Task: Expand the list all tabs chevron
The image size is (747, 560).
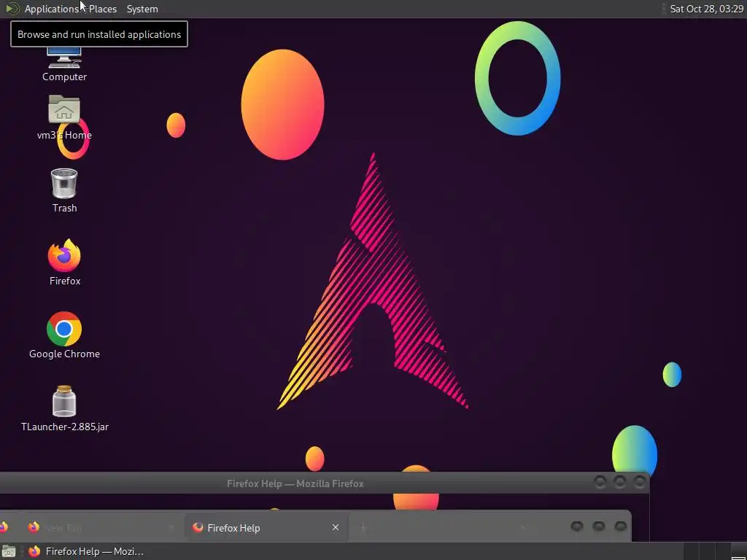Action: (x=524, y=527)
